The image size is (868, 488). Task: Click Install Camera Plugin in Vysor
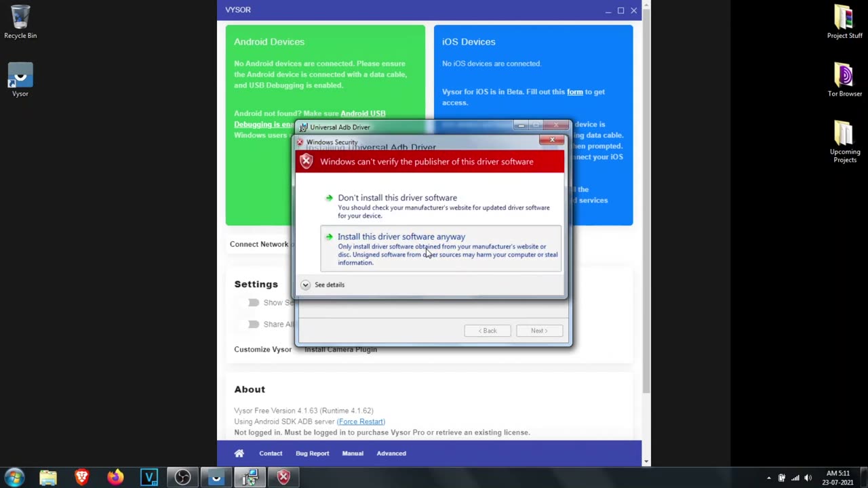click(340, 349)
